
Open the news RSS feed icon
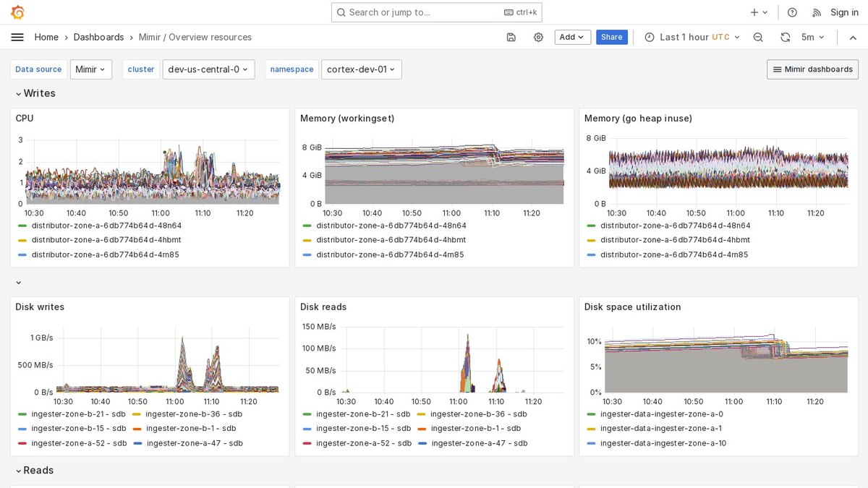817,12
